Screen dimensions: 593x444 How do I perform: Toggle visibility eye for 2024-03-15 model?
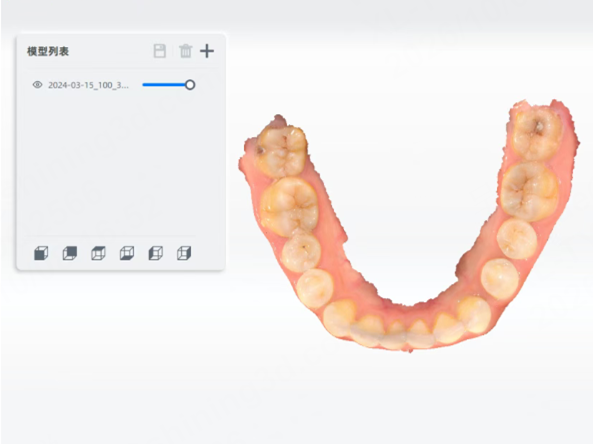pyautogui.click(x=37, y=85)
